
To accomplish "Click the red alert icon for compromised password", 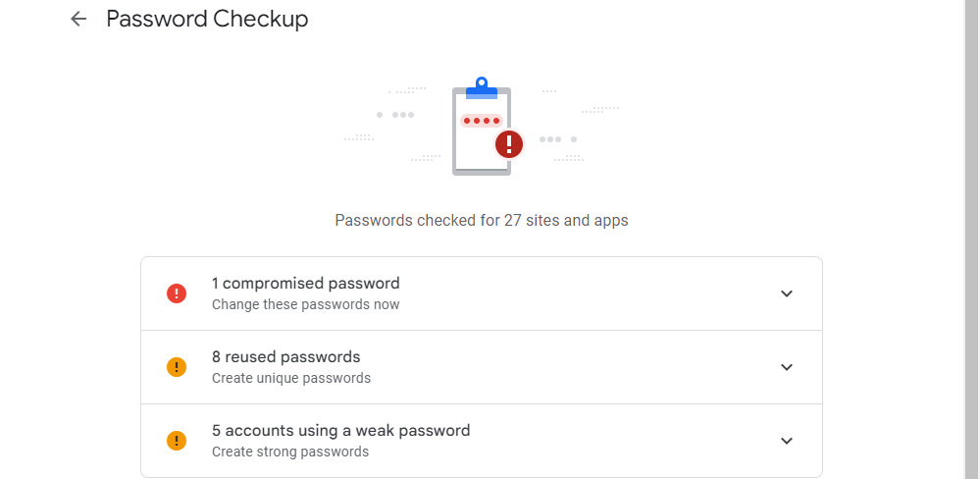I will tap(177, 293).
